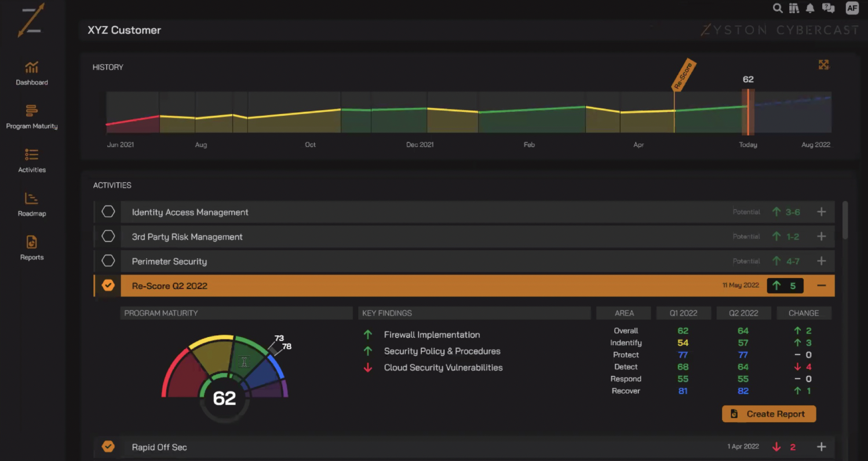
Task: Go to the Roadmap section
Action: coord(32,204)
